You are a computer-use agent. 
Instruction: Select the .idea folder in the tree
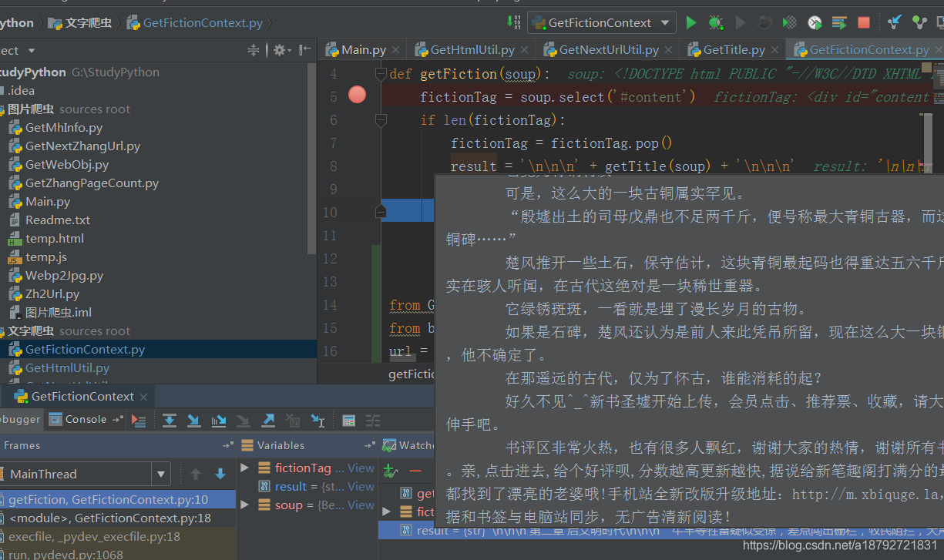22,90
